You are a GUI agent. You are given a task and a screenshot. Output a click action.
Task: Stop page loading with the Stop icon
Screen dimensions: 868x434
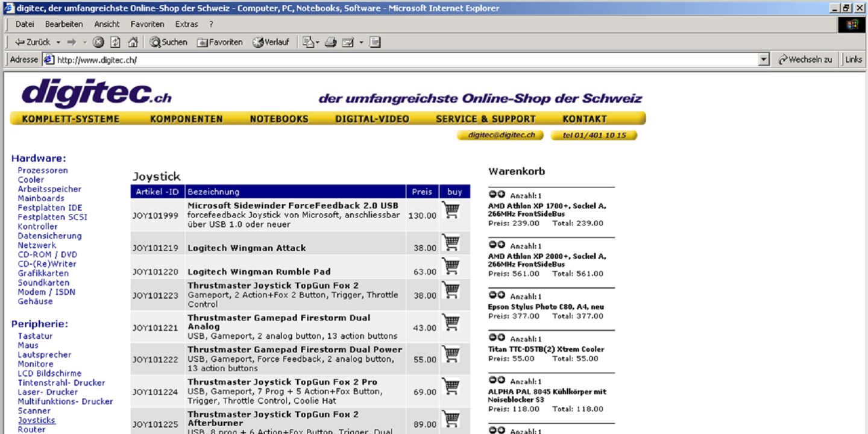tap(98, 42)
